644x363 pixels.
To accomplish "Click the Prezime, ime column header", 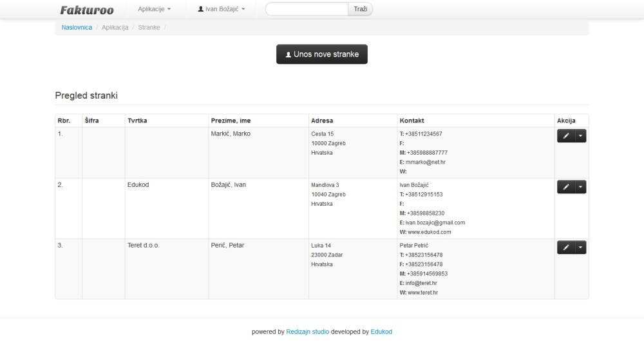I will point(231,121).
